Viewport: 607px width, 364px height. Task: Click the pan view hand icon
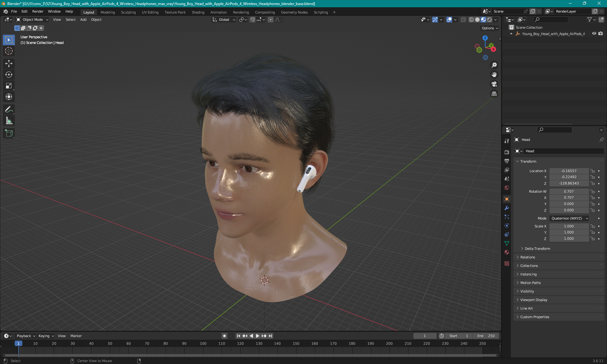pyautogui.click(x=494, y=75)
